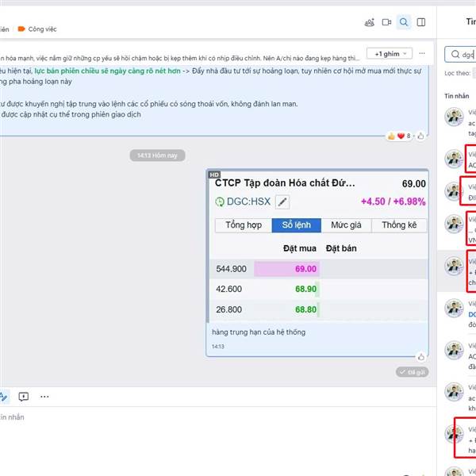Image resolution: width=476 pixels, height=476 pixels.
Task: Toggle the conversation info sidebar panel icon
Action: 421,22
